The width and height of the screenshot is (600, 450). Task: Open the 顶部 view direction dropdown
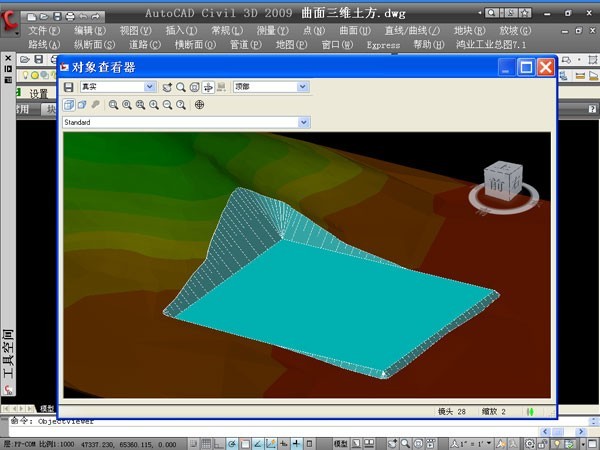[270, 87]
